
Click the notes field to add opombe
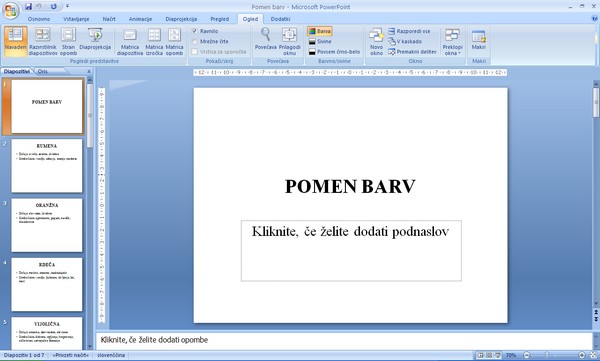[x=344, y=340]
